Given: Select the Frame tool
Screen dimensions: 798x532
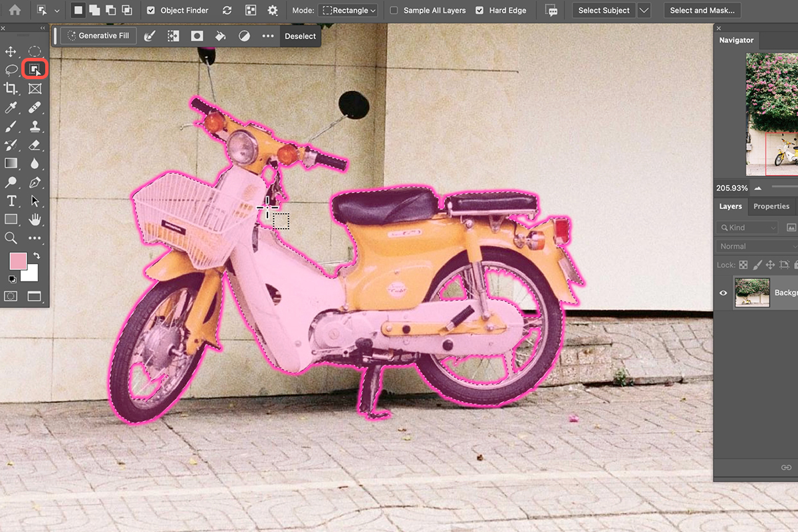Looking at the screenshot, I should [35, 88].
